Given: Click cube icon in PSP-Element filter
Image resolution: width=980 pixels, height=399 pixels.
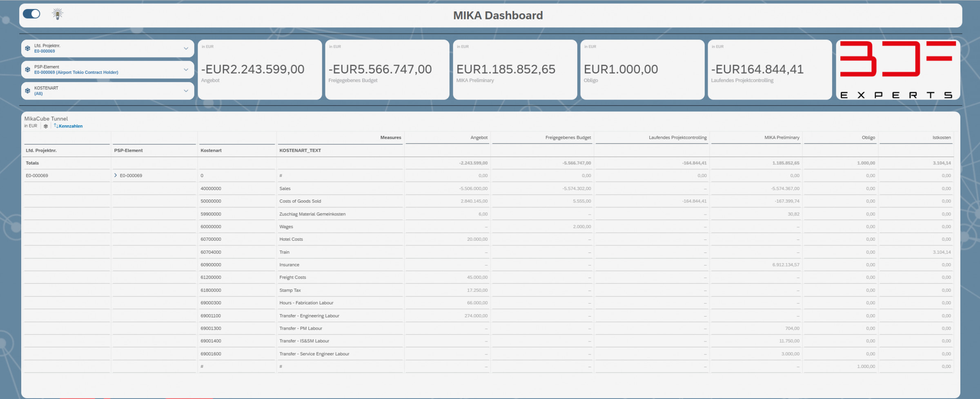Looking at the screenshot, I should pos(28,70).
